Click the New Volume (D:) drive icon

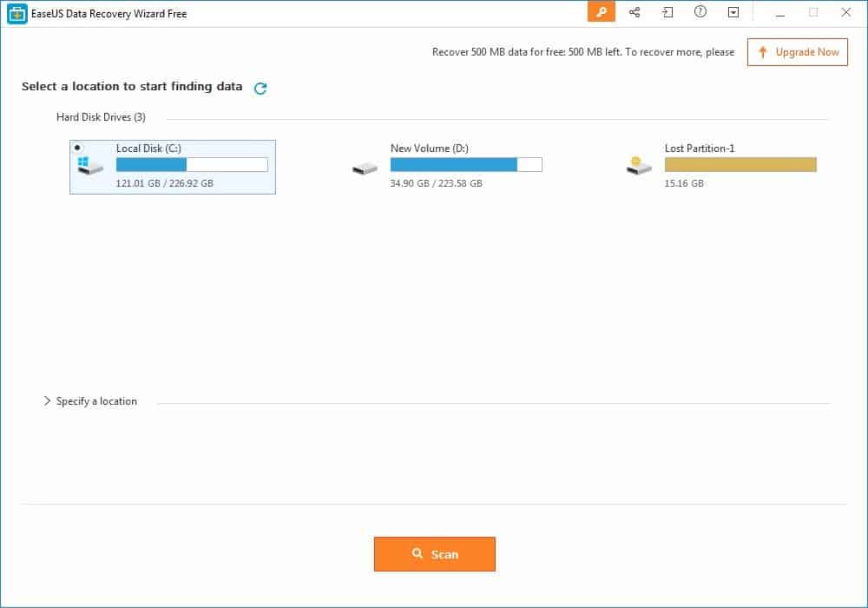(x=365, y=168)
